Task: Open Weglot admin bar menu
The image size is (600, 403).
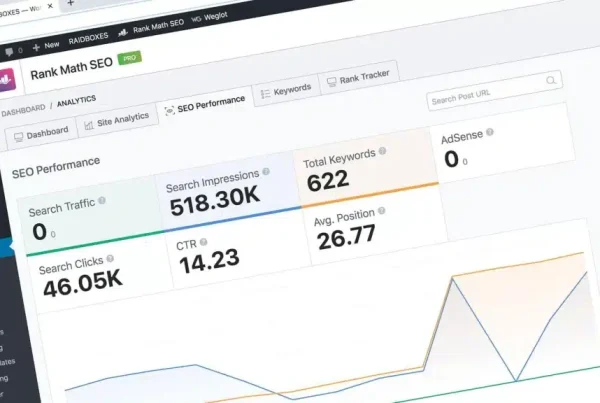Action: coord(210,17)
